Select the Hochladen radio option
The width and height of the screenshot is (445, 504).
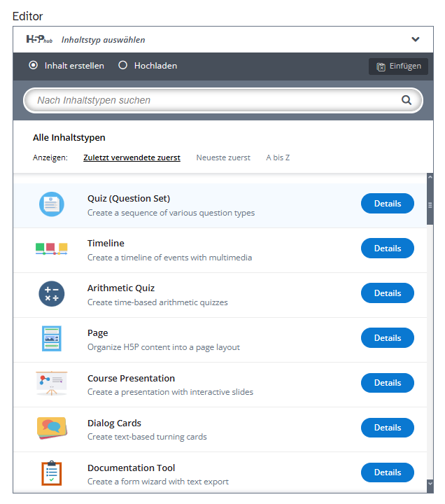point(122,65)
